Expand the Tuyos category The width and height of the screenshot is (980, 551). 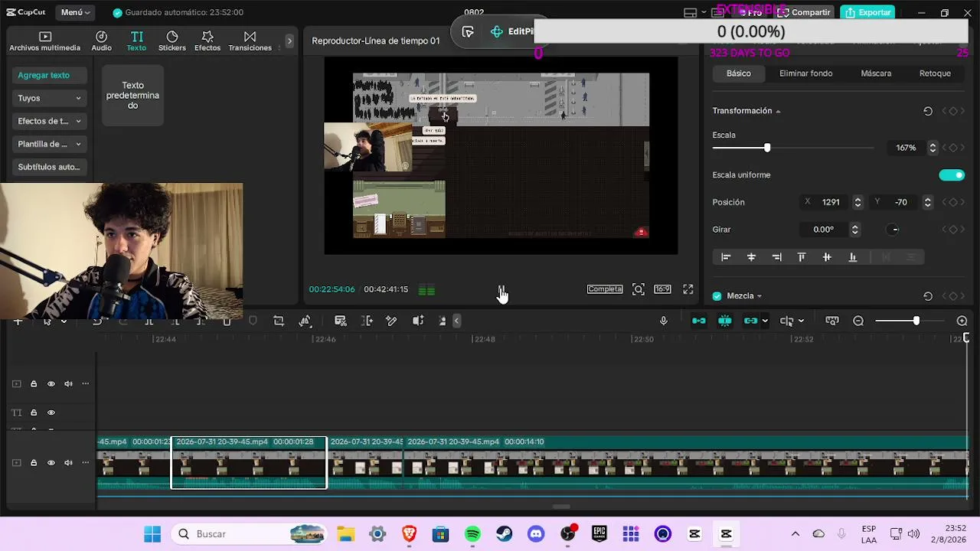50,98
